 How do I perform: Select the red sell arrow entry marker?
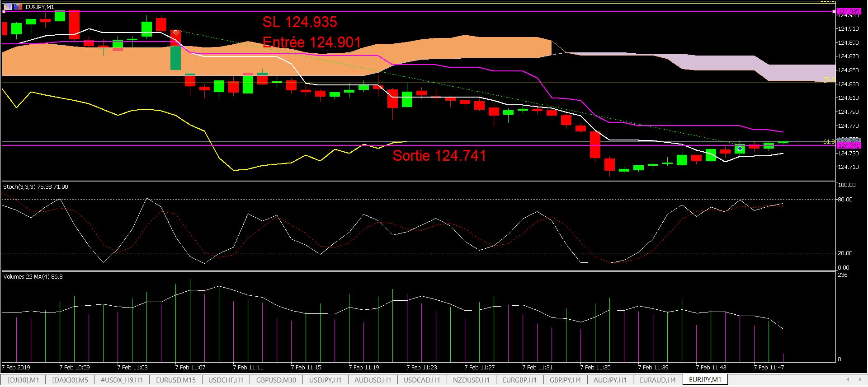pos(175,33)
